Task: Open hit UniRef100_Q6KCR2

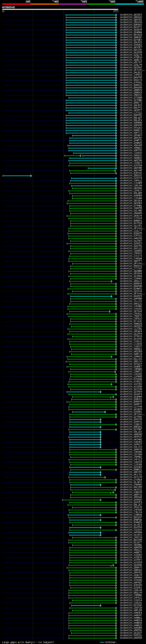Action: point(131,20)
